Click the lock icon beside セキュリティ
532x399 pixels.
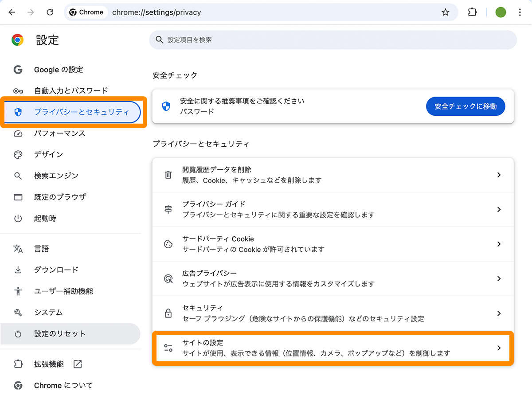[168, 313]
